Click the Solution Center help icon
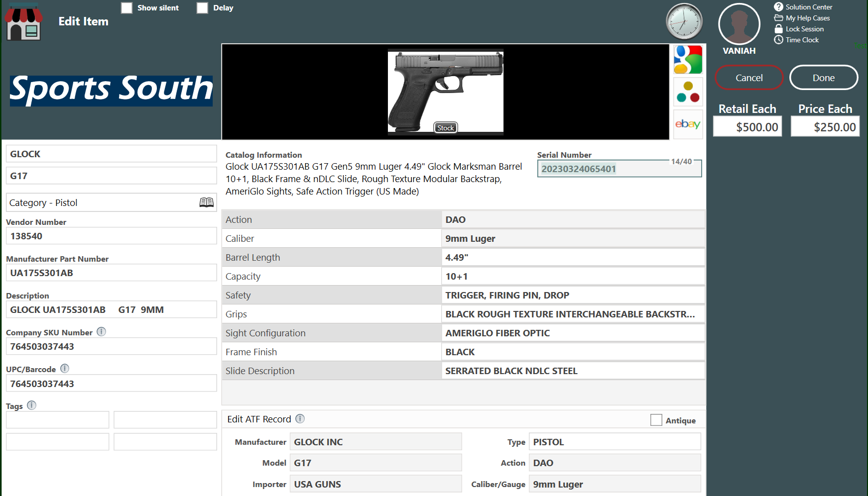Image resolution: width=868 pixels, height=496 pixels. tap(778, 7)
